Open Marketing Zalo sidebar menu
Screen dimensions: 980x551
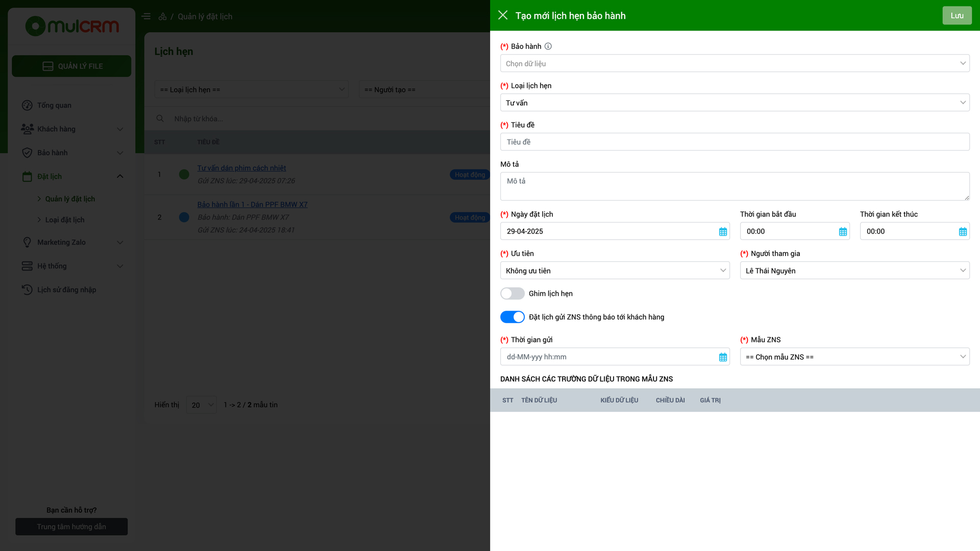click(61, 242)
